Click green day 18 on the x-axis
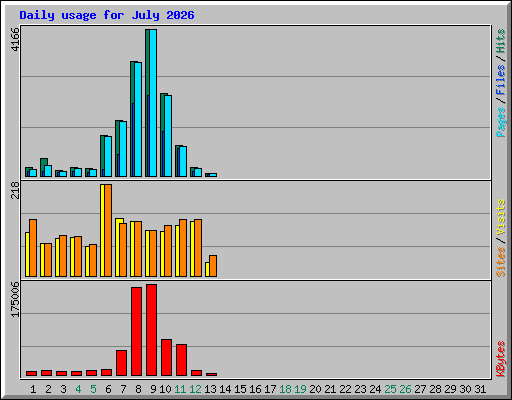This screenshot has height=400, width=512. (x=285, y=389)
